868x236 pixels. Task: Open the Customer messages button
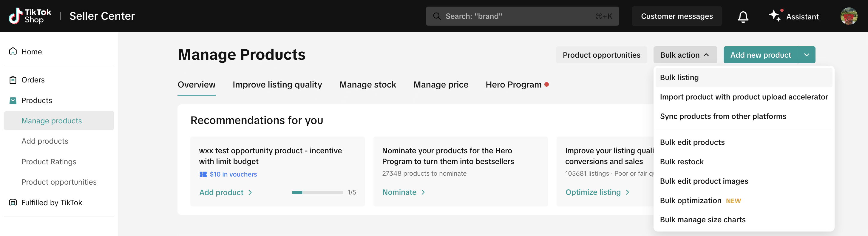(676, 16)
